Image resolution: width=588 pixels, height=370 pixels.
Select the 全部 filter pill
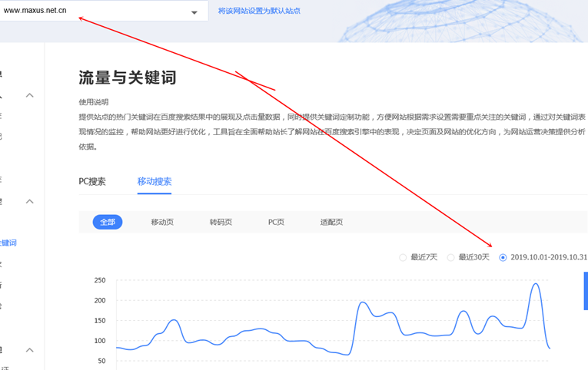pos(108,222)
